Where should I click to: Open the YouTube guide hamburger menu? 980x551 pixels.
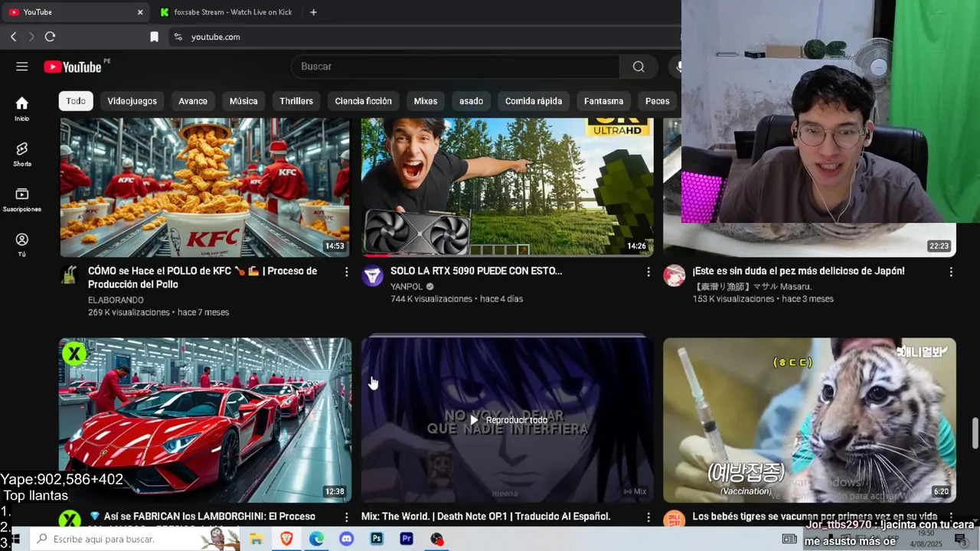(21, 67)
